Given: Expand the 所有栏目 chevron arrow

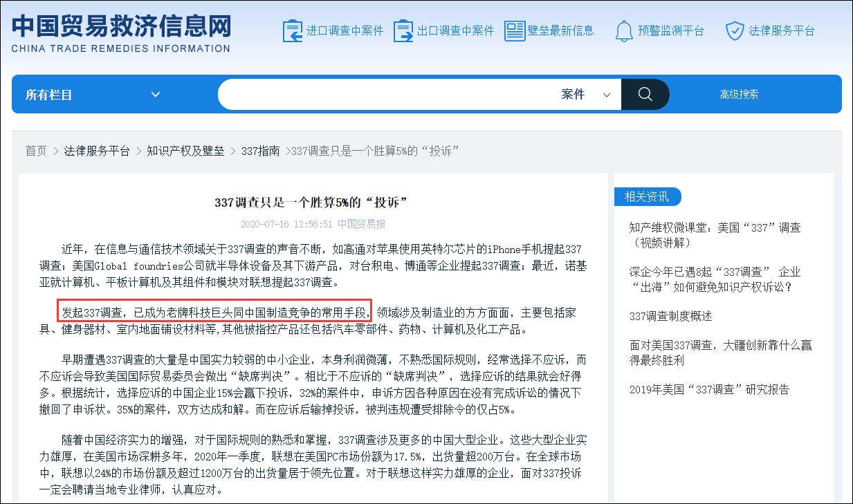Looking at the screenshot, I should coord(156,95).
